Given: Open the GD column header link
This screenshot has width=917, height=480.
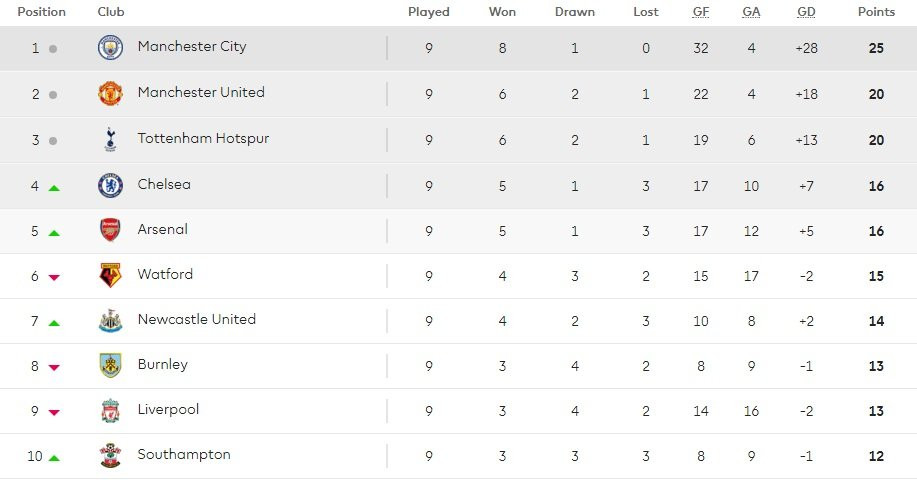Looking at the screenshot, I should [x=806, y=12].
